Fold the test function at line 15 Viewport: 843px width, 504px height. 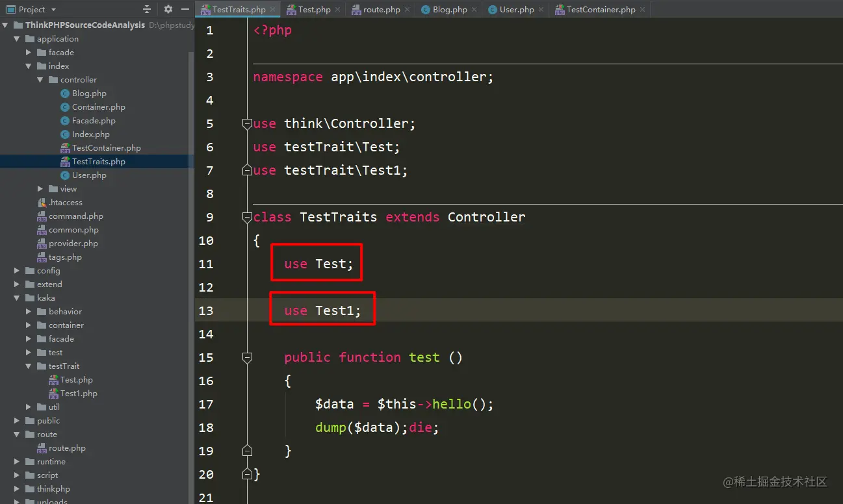click(246, 357)
